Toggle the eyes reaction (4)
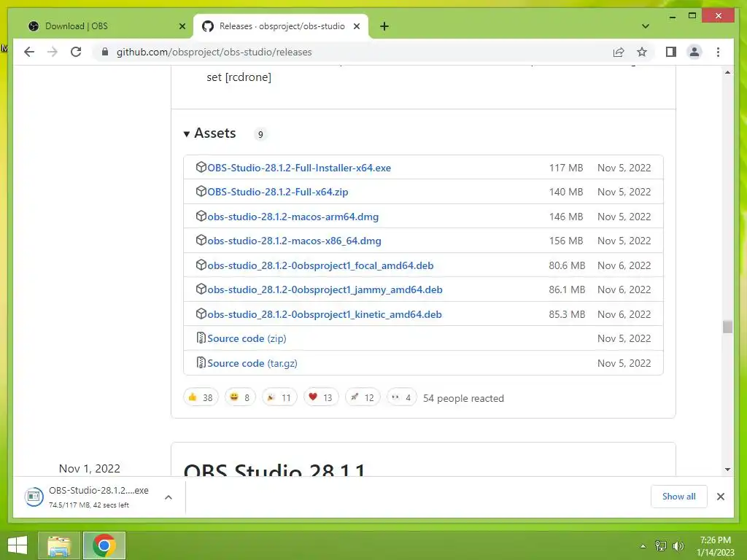747x560 pixels. (401, 397)
